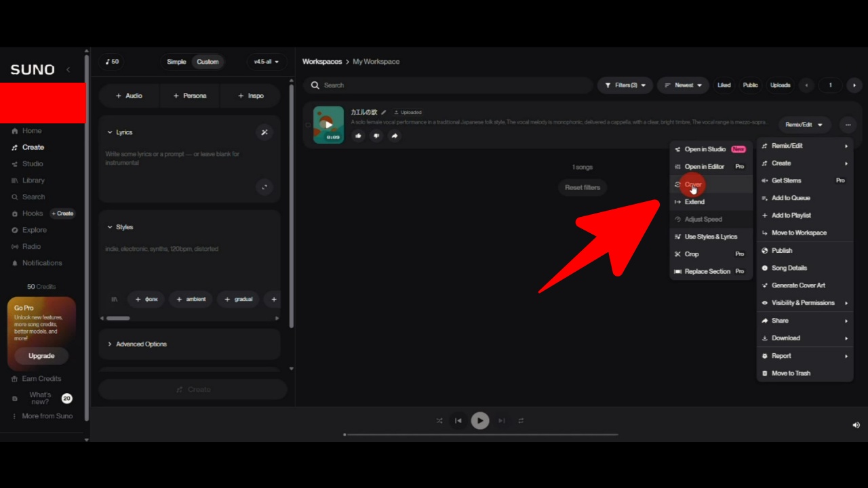This screenshot has height=488, width=868.
Task: Click the share arrow icon on the song
Action: click(394, 136)
